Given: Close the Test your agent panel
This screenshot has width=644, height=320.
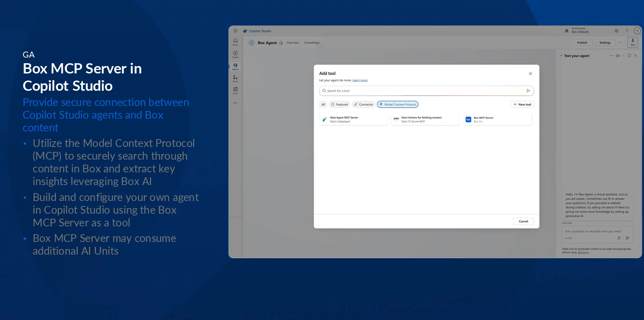Looking at the screenshot, I should tap(636, 56).
